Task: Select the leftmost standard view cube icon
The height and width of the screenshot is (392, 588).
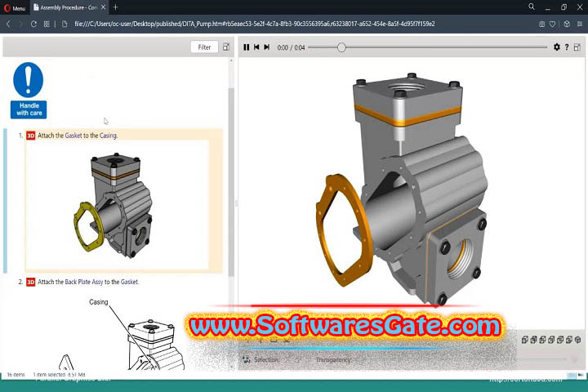Action: (524, 340)
